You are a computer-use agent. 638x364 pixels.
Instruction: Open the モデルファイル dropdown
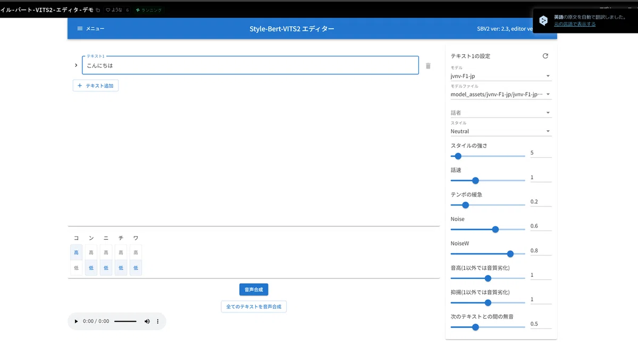point(501,95)
